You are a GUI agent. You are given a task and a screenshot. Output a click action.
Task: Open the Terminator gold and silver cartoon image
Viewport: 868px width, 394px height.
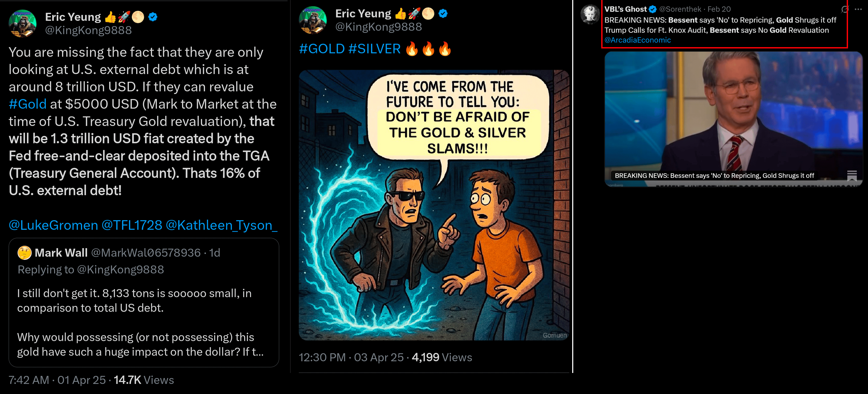pos(434,205)
